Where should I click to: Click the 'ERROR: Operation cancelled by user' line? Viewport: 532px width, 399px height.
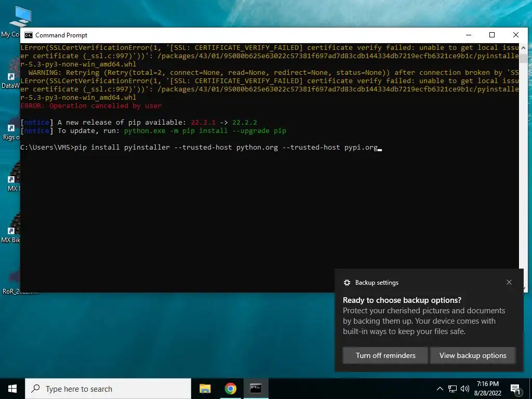coord(91,106)
